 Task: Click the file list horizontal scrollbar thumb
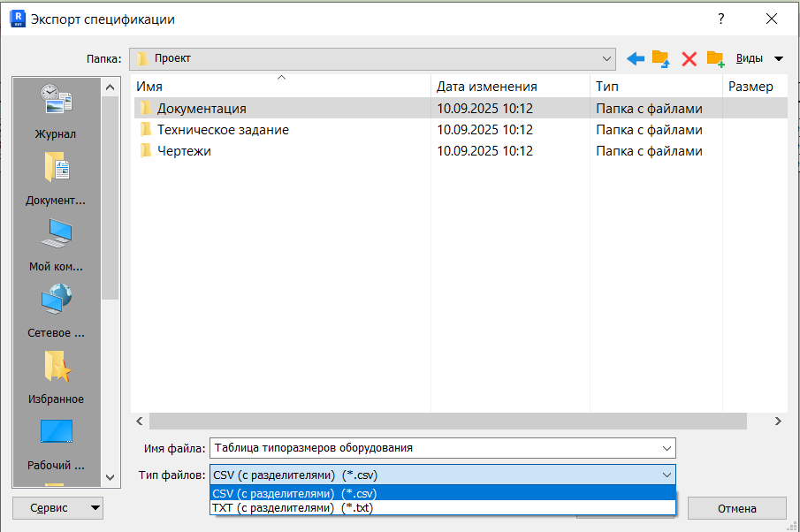pyautogui.click(x=447, y=422)
